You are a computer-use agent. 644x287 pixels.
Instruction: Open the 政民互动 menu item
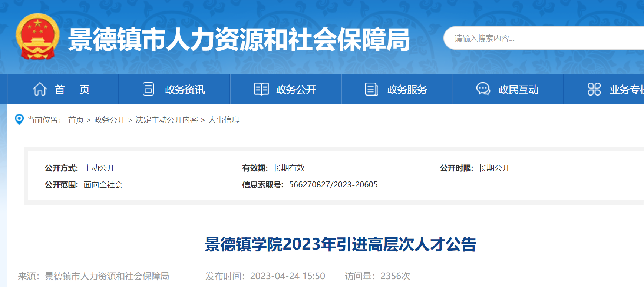508,89
